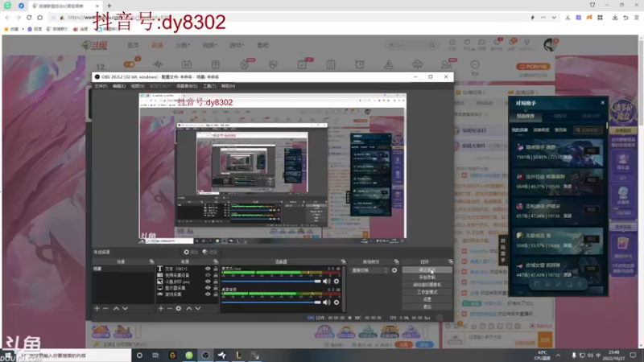The height and width of the screenshot is (362, 644).
Task: Start the virtual camera in OBS controls
Action: click(x=427, y=285)
